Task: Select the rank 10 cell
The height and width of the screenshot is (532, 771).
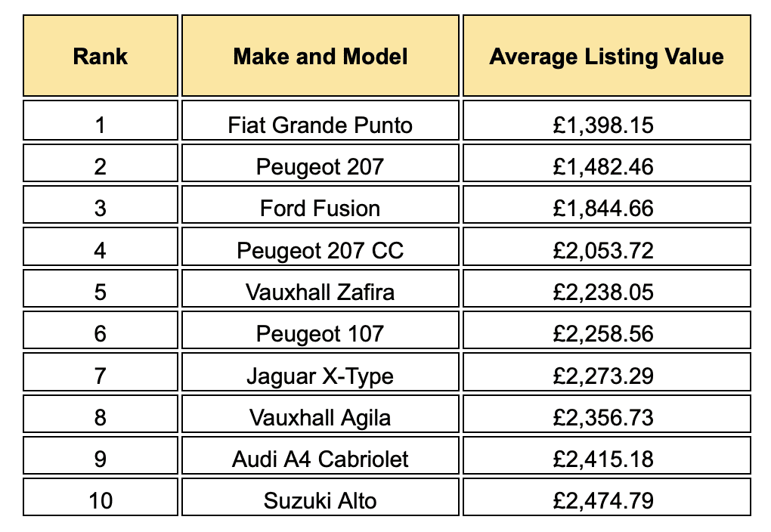Action: [x=101, y=497]
